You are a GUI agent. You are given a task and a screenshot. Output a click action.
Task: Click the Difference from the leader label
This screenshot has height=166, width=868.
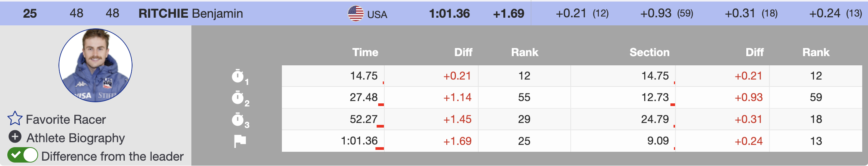coord(112,156)
